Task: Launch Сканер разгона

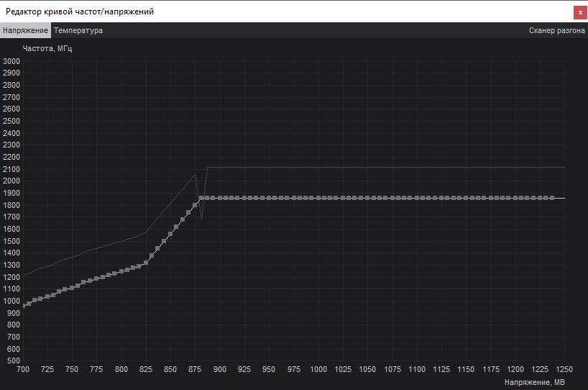Action: pyautogui.click(x=556, y=30)
